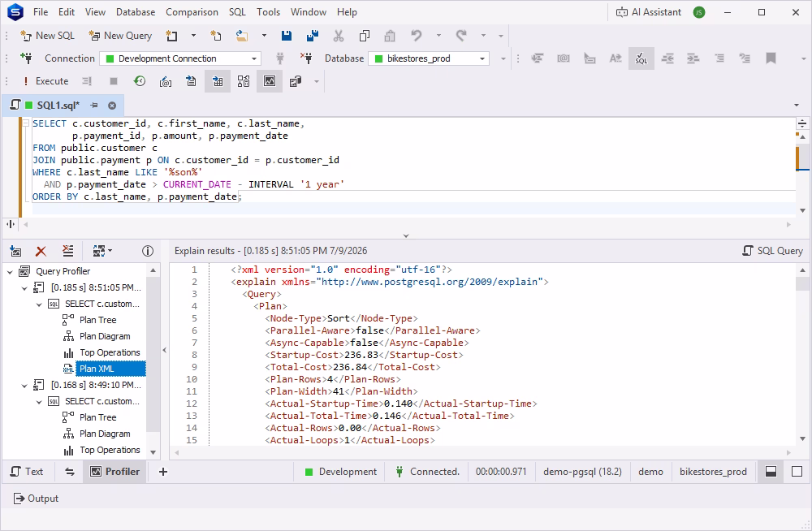The width and height of the screenshot is (812, 531).
Task: Click the comment selection icon in toolbar
Action: 719,58
